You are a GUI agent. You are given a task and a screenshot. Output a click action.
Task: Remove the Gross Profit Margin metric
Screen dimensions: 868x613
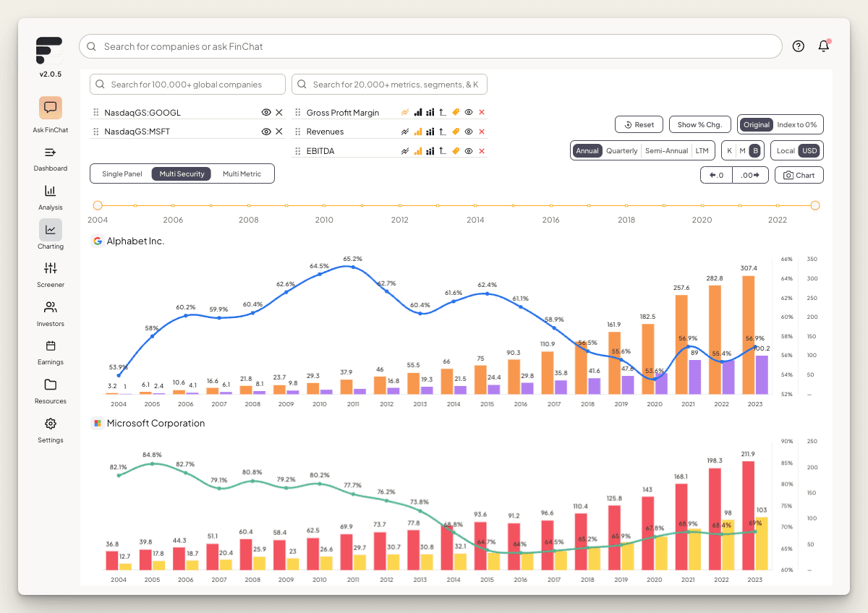tap(482, 112)
